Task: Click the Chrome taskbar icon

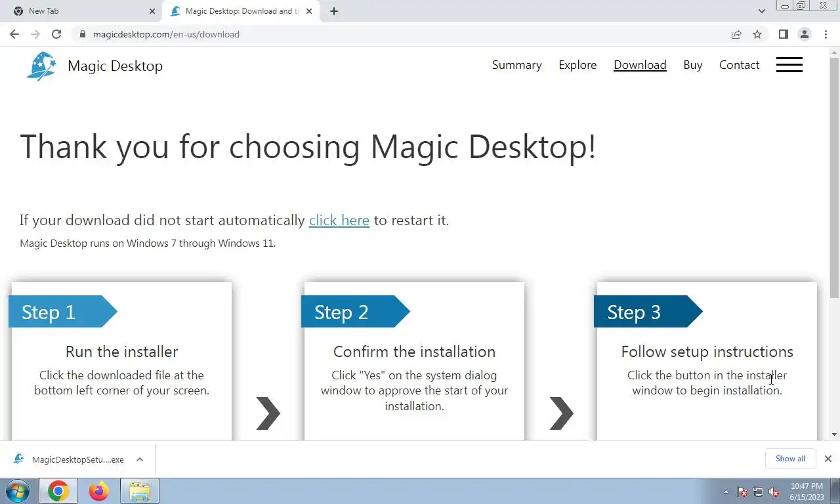Action: pos(58,491)
